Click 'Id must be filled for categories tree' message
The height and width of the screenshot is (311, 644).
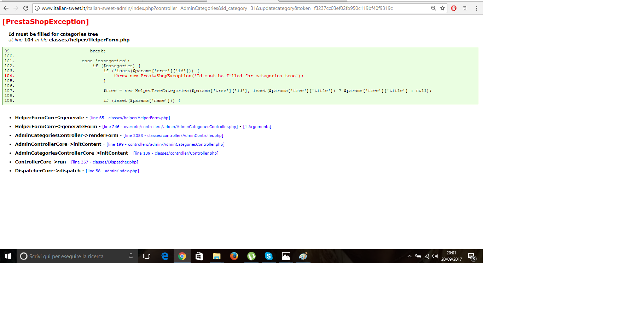53,34
